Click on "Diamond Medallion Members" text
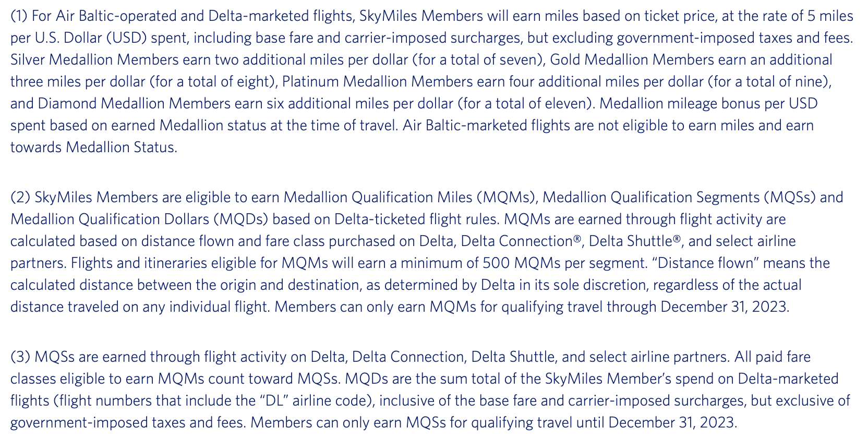This screenshot has height=440, width=868. (x=134, y=104)
